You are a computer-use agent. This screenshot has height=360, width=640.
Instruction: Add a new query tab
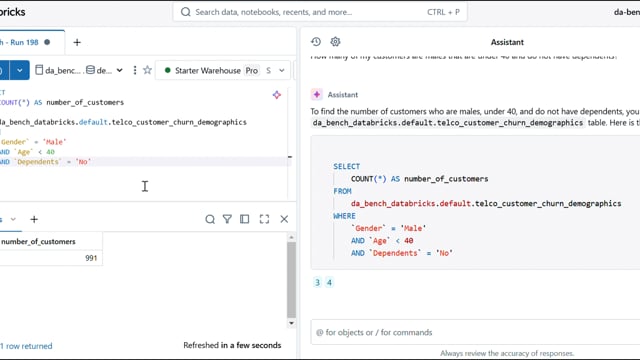(x=77, y=42)
